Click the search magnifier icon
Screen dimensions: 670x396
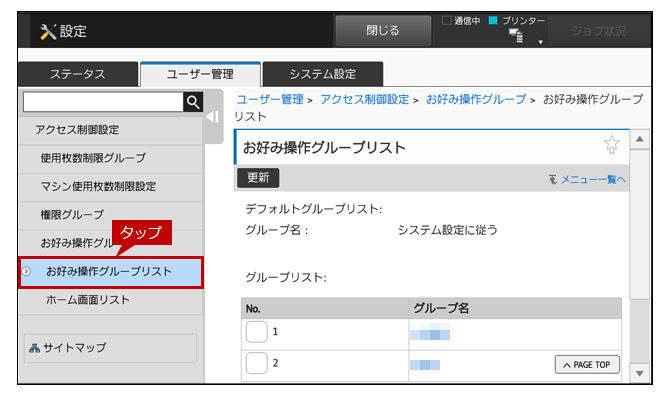193,102
